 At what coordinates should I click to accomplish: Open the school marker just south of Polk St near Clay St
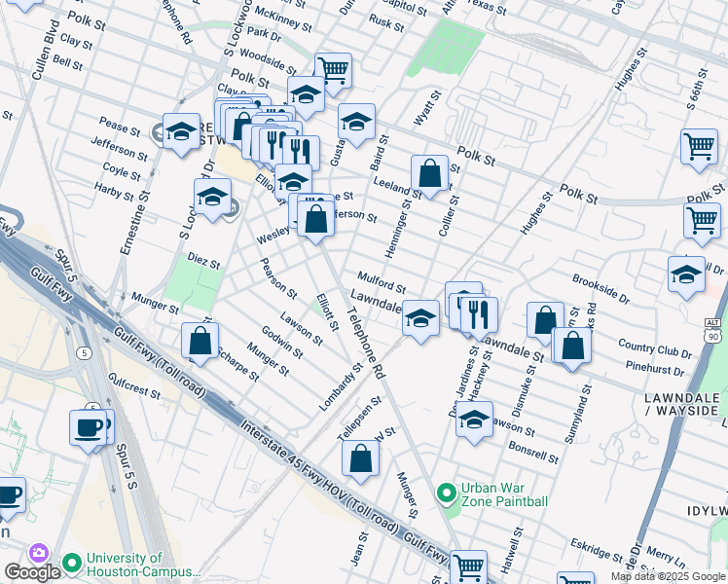click(306, 98)
